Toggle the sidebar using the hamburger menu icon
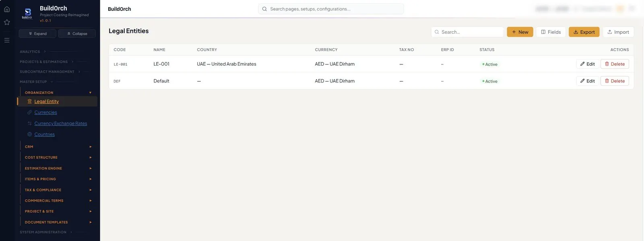Screen dimensions: 644x241 7,40
